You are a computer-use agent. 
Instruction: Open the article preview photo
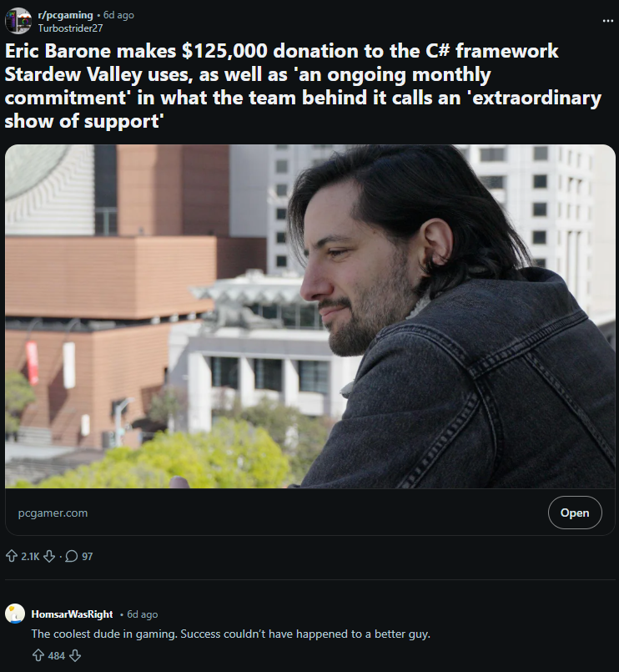pyautogui.click(x=309, y=316)
